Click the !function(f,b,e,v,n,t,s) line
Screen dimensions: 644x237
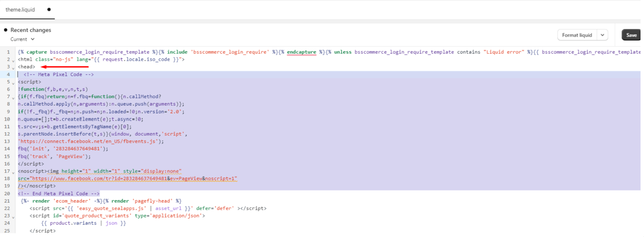point(53,89)
